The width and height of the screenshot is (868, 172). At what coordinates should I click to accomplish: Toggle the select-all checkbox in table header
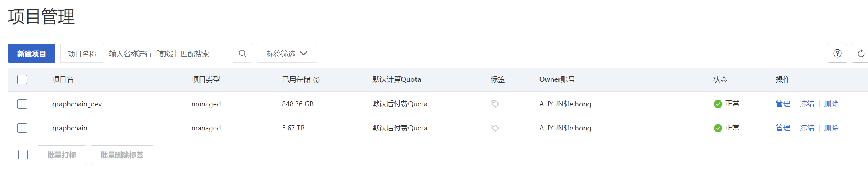pyautogui.click(x=22, y=79)
